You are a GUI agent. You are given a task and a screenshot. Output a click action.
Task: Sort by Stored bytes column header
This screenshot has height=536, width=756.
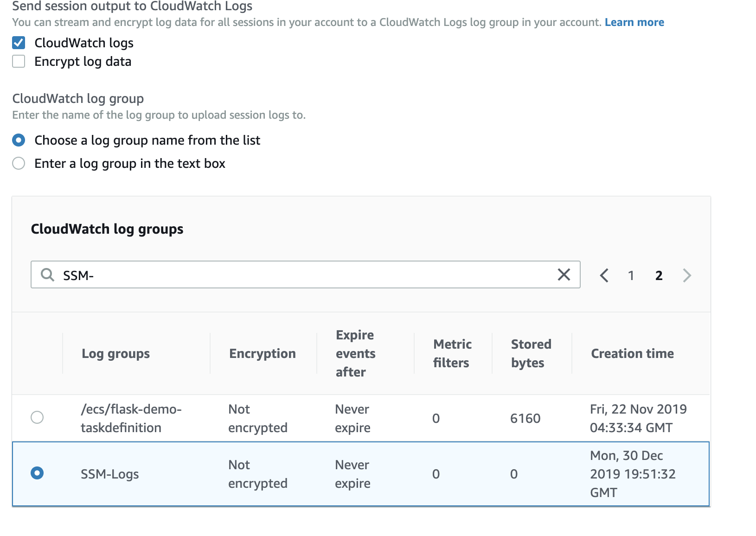click(x=531, y=354)
